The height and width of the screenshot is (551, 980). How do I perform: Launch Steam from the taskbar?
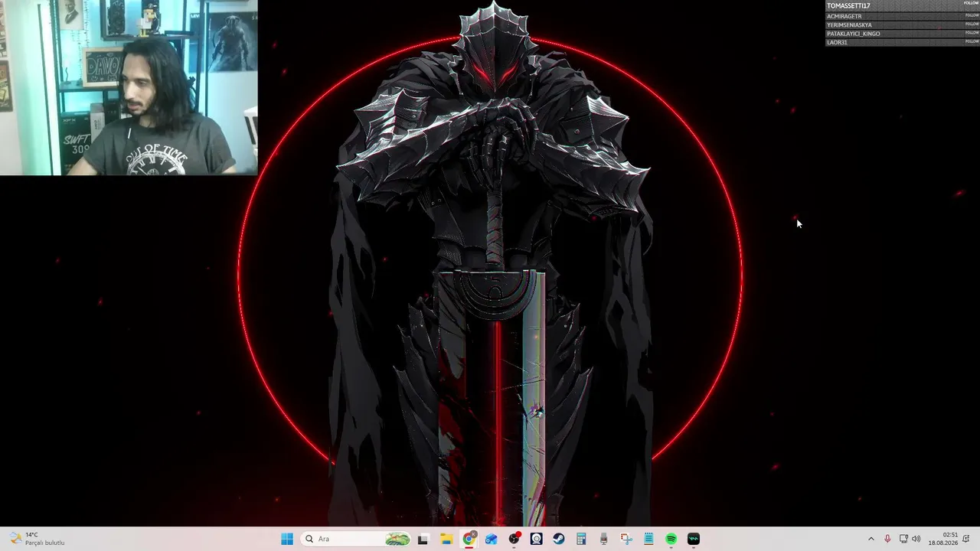tap(559, 539)
